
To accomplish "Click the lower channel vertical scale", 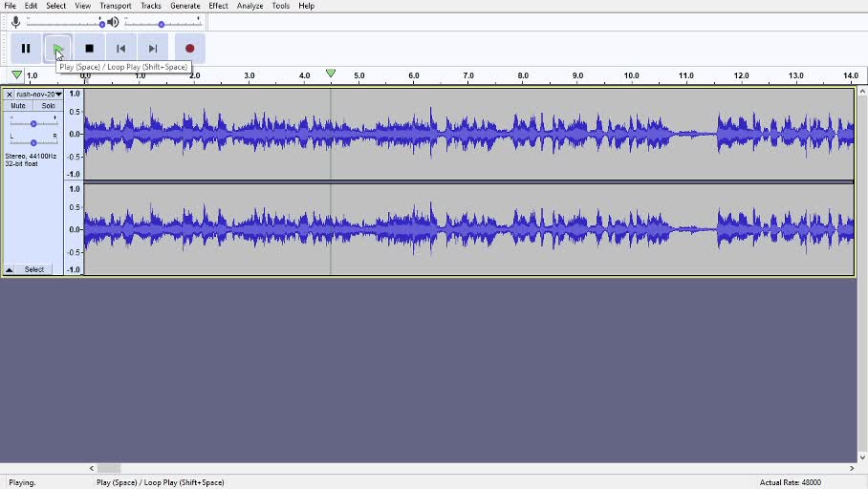I will click(74, 229).
